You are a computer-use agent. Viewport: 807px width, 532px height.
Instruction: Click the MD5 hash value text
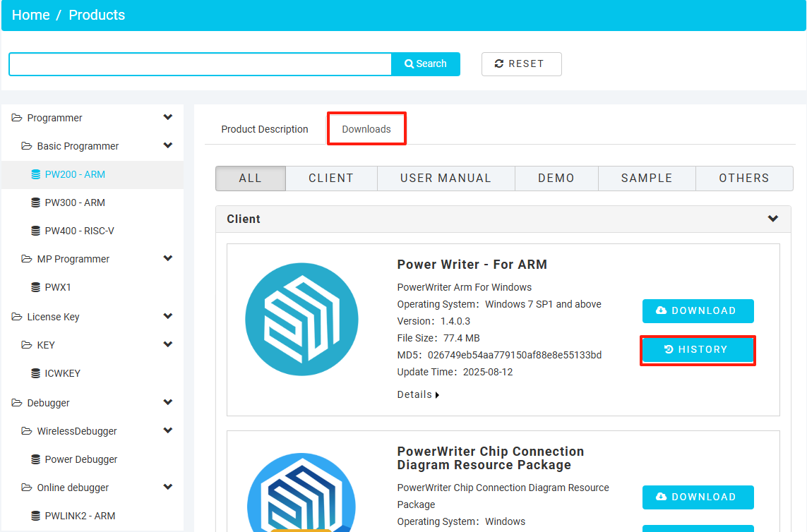pyautogui.click(x=515, y=355)
